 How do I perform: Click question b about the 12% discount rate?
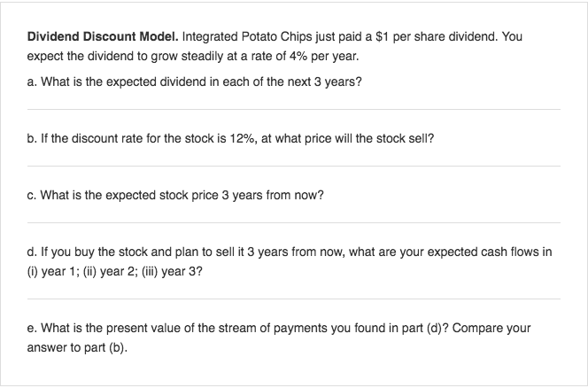pos(230,138)
